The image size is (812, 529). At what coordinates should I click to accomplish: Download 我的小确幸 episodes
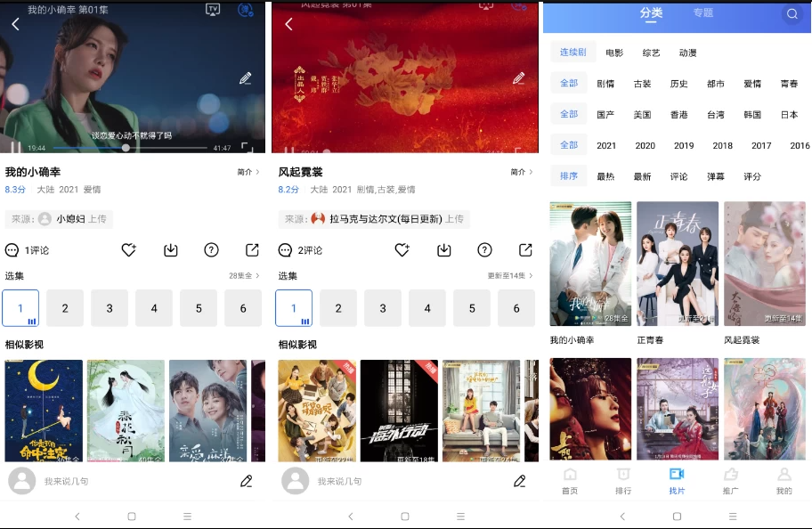tap(171, 250)
